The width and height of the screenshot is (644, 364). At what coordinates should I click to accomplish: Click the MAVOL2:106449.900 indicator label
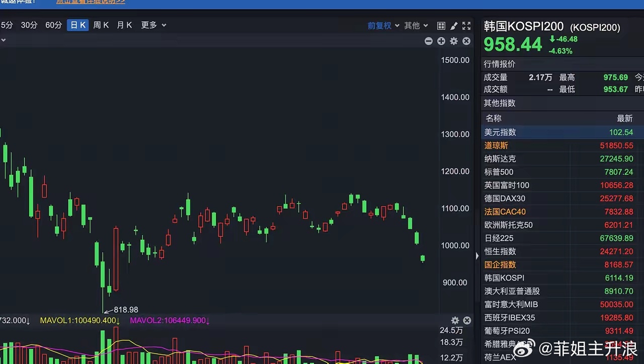(169, 320)
